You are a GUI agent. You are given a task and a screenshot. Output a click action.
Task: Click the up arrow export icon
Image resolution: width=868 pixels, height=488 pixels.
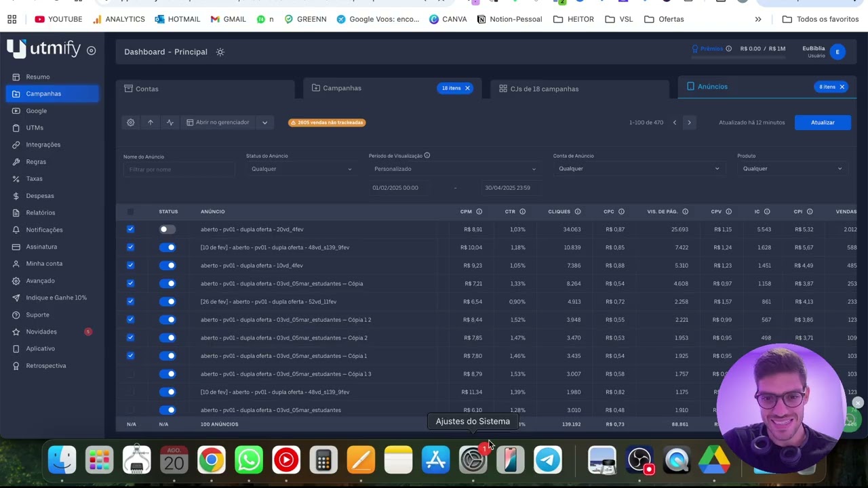151,123
